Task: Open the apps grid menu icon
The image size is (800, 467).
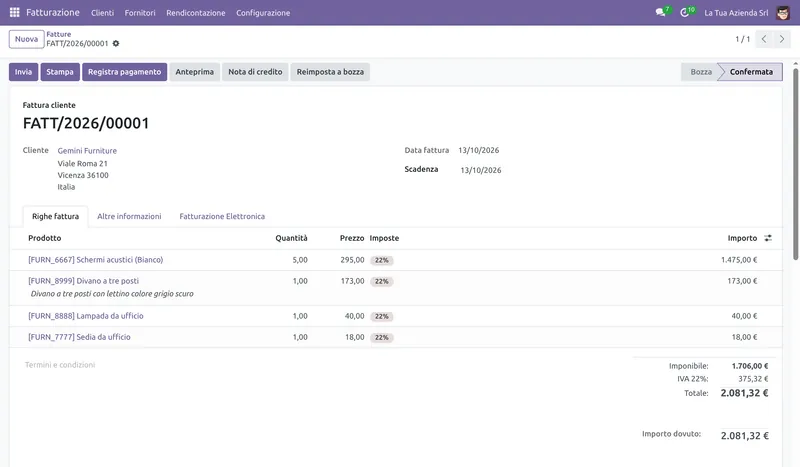Action: [x=14, y=12]
